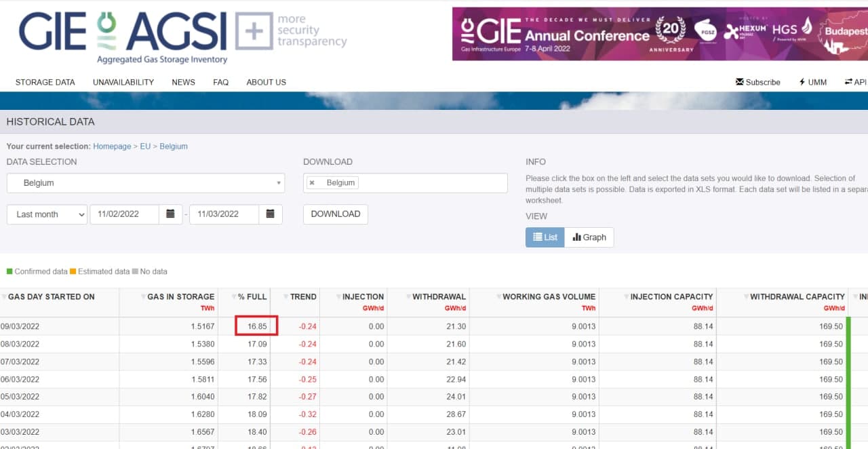
Task: Sort table by % Full column
Action: click(252, 297)
